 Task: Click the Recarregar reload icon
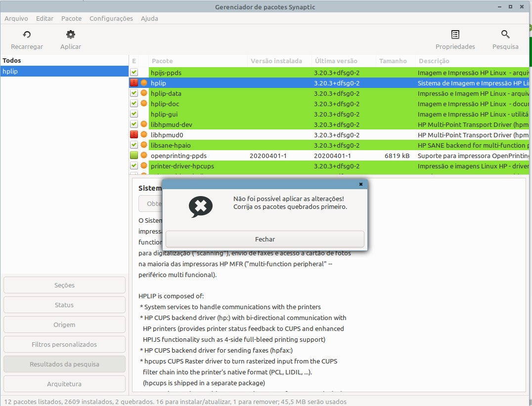click(27, 35)
